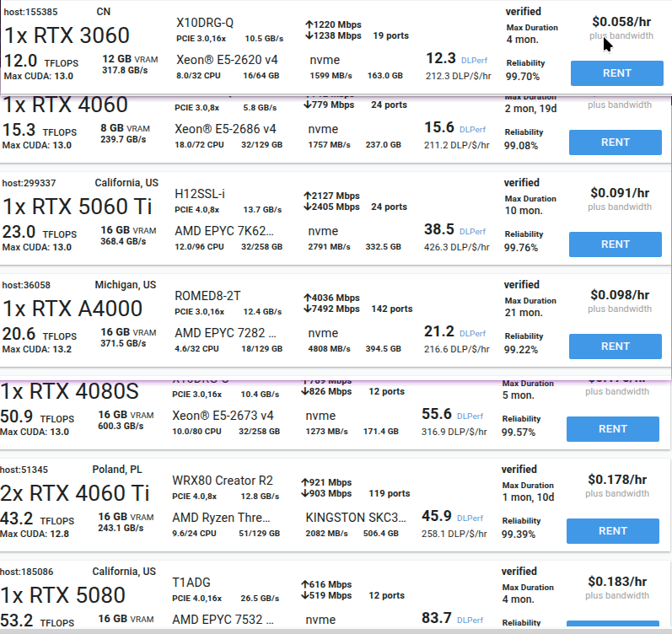The image size is (672, 634).
Task: Click DLPerf label next to 21.2
Action: [x=472, y=334]
